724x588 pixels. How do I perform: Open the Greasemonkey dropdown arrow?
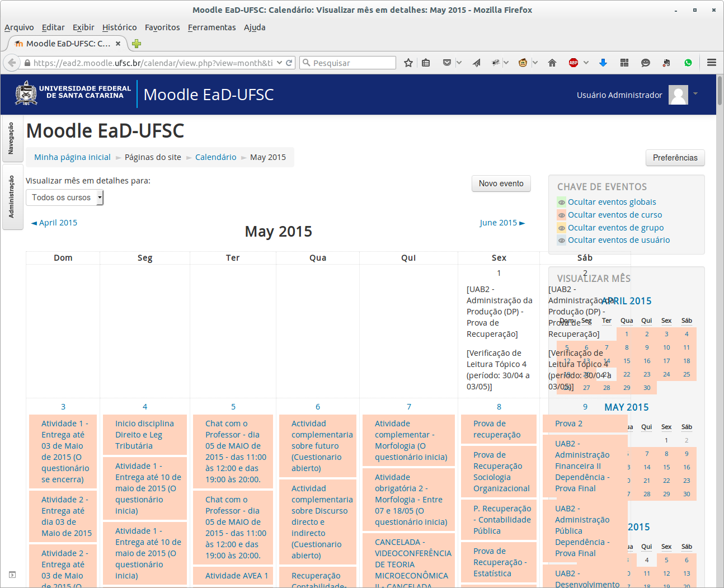pyautogui.click(x=535, y=63)
